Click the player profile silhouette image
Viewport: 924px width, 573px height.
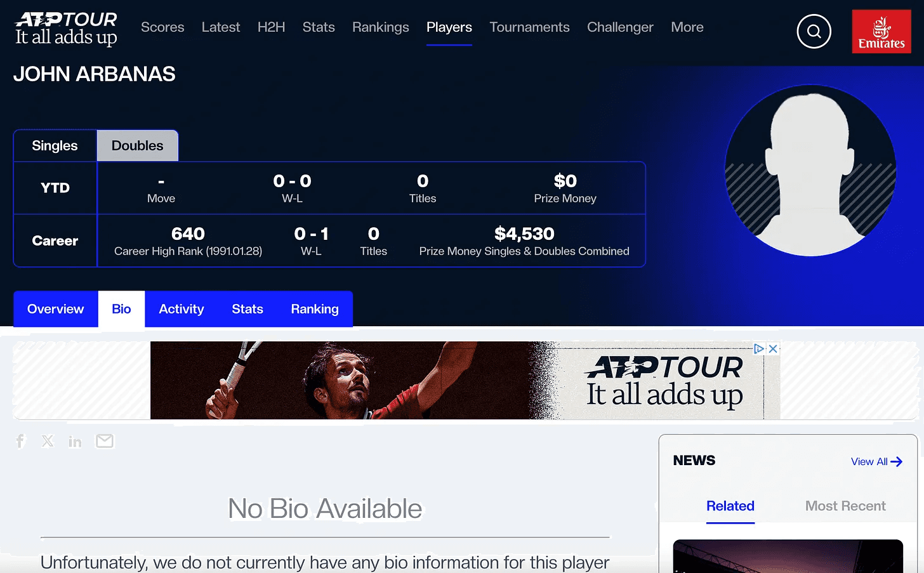[810, 171]
